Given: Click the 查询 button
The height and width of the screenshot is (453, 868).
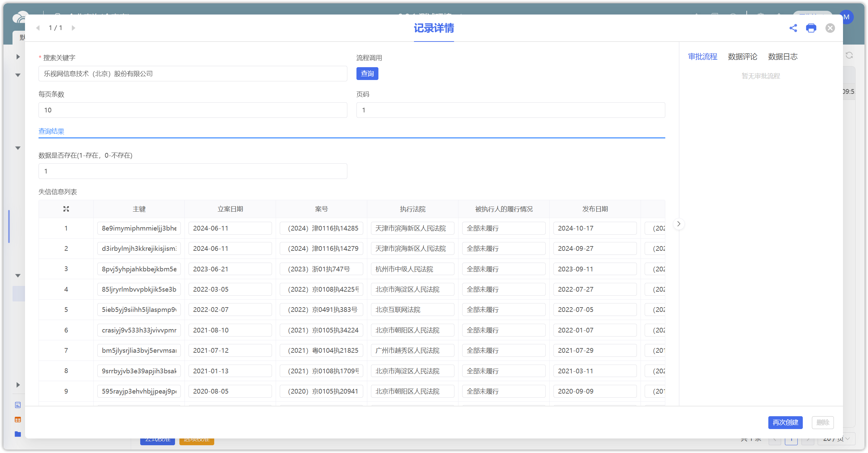Looking at the screenshot, I should pos(367,74).
